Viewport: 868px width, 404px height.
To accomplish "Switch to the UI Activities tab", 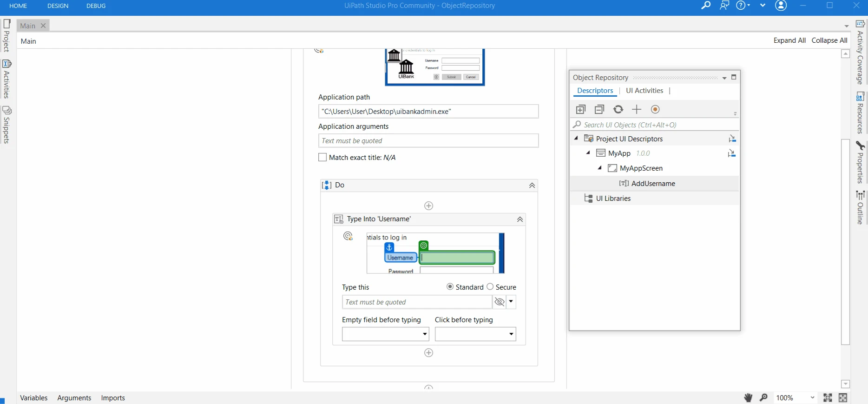I will 644,91.
